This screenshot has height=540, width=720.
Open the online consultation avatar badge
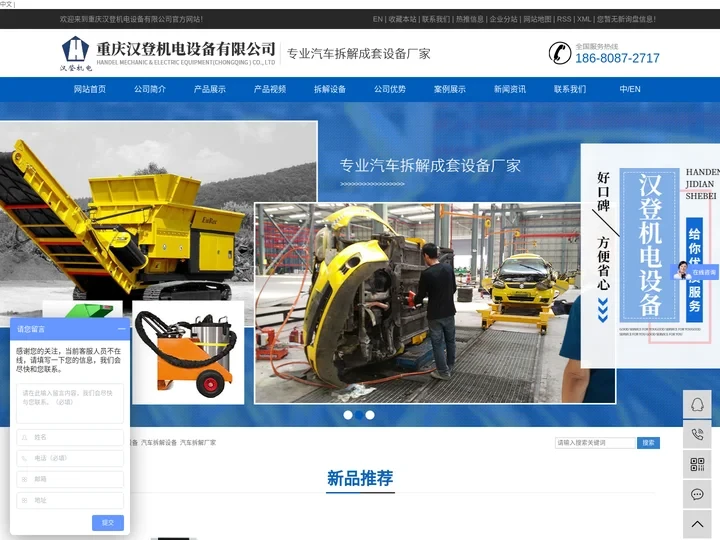click(696, 271)
